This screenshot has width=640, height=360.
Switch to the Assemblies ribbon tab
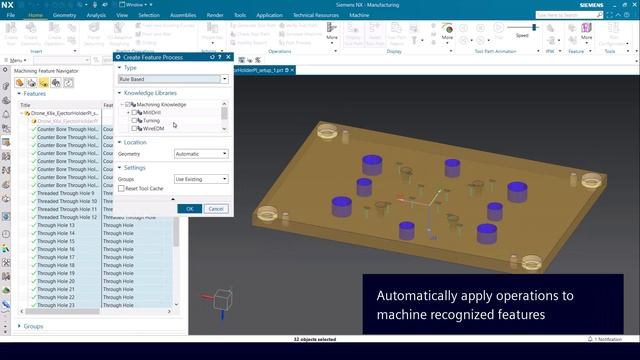pyautogui.click(x=183, y=15)
